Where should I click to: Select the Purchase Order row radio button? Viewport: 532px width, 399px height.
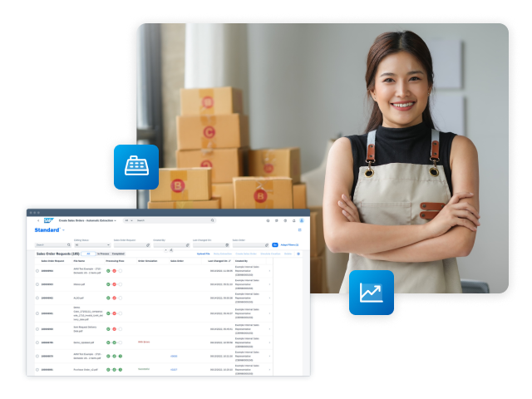37,369
